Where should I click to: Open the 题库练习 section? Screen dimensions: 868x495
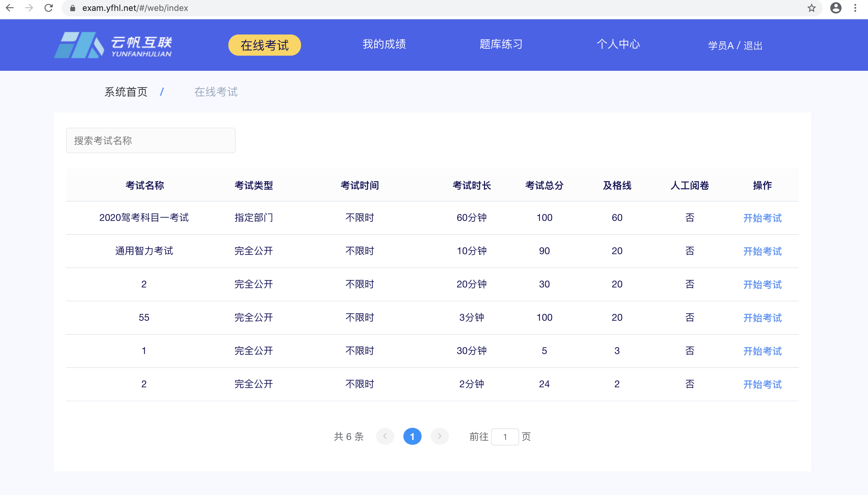click(x=501, y=44)
